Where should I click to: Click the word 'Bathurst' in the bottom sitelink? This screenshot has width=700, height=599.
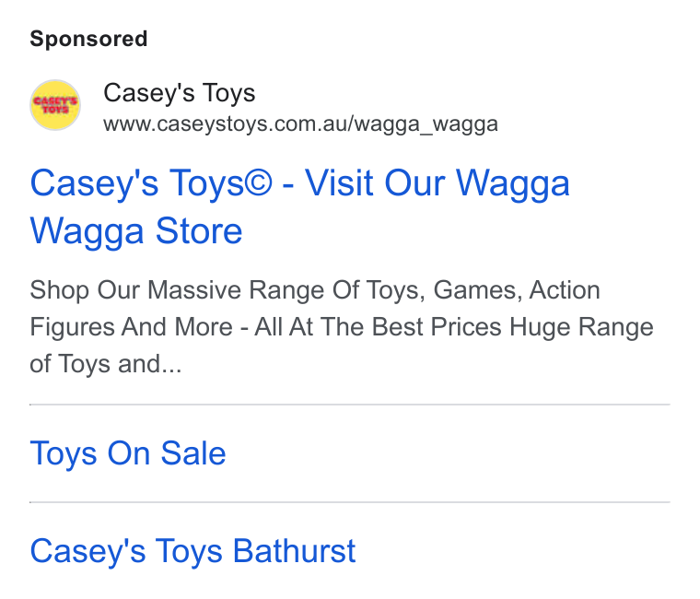294,551
